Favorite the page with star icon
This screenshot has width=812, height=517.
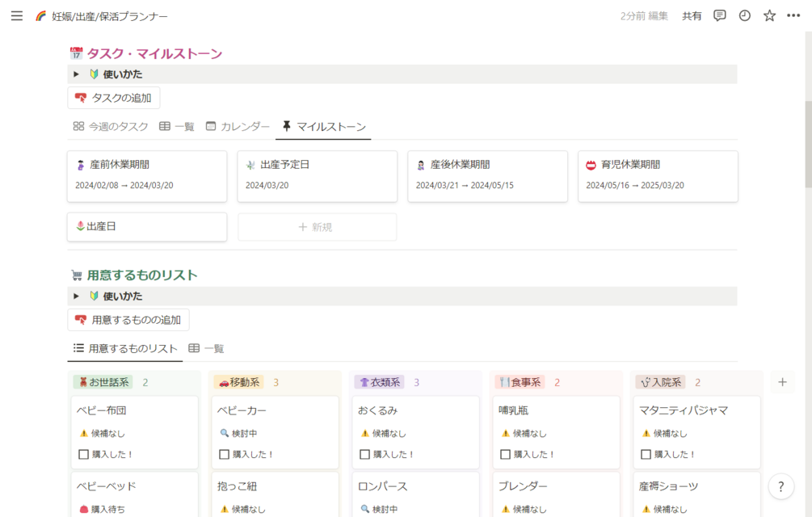(769, 16)
